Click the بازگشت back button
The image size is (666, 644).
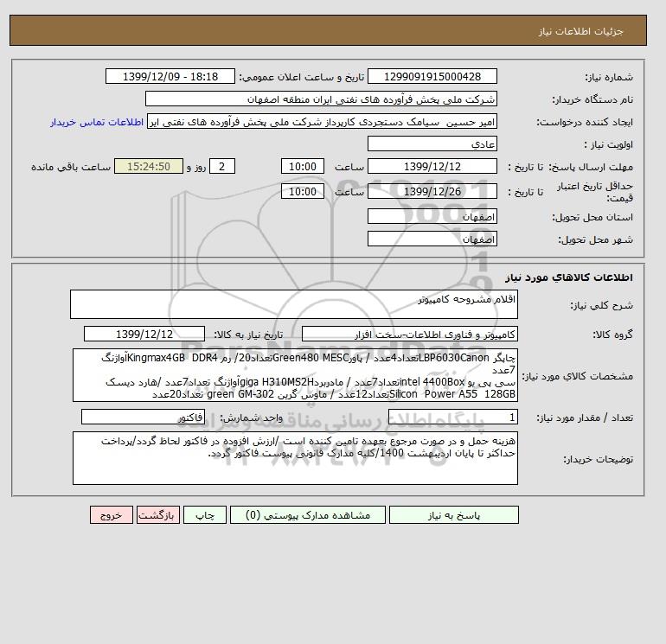(x=158, y=515)
